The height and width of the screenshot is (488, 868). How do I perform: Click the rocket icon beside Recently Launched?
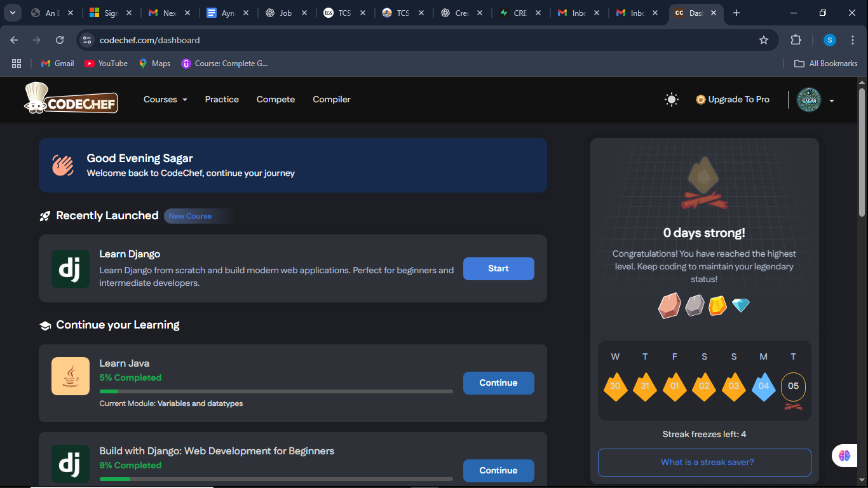pos(44,216)
